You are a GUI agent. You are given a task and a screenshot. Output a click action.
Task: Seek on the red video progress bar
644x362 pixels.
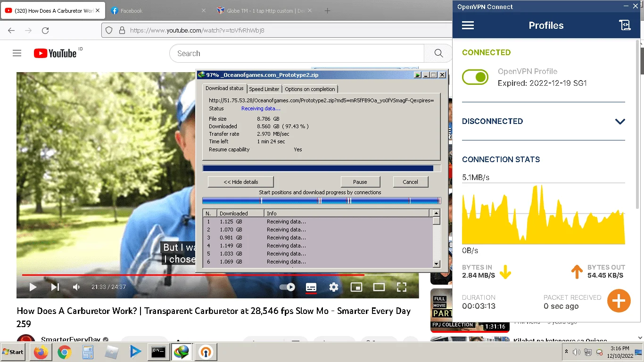pos(218,274)
